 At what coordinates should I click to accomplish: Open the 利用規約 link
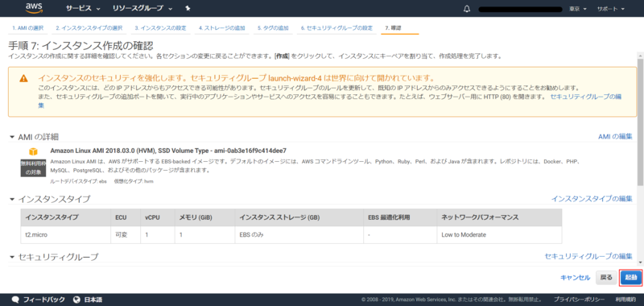click(x=625, y=300)
